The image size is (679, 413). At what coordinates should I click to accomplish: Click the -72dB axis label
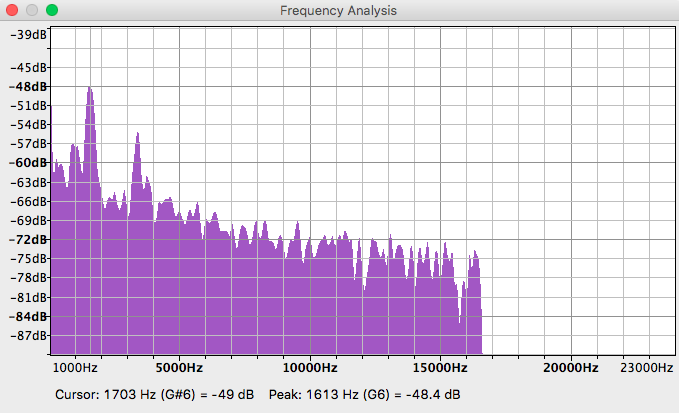28,239
